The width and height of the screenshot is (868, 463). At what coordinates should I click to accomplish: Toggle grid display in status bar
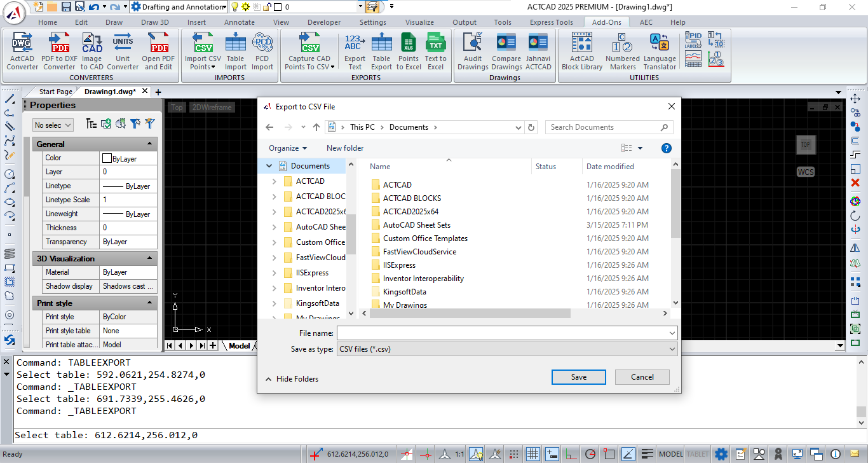[x=533, y=454]
